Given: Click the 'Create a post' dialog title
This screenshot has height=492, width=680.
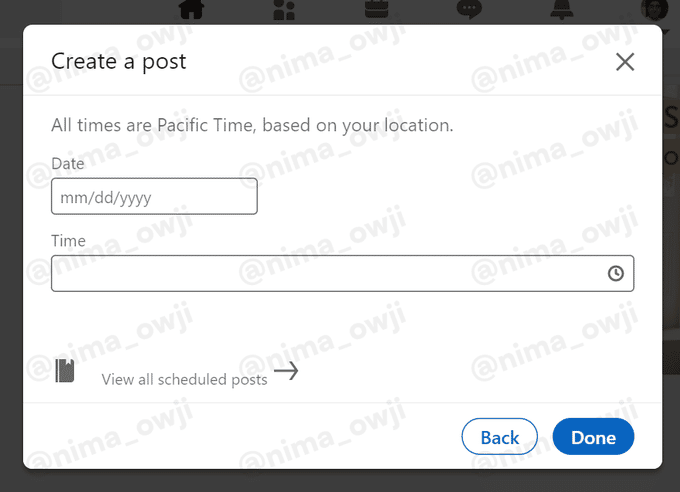Looking at the screenshot, I should point(119,61).
